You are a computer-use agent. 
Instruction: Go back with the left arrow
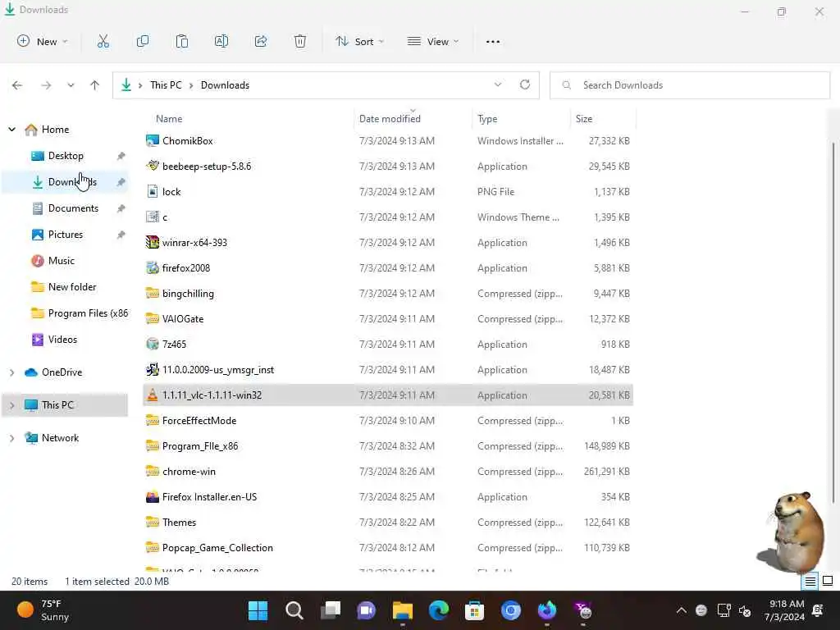tap(17, 85)
